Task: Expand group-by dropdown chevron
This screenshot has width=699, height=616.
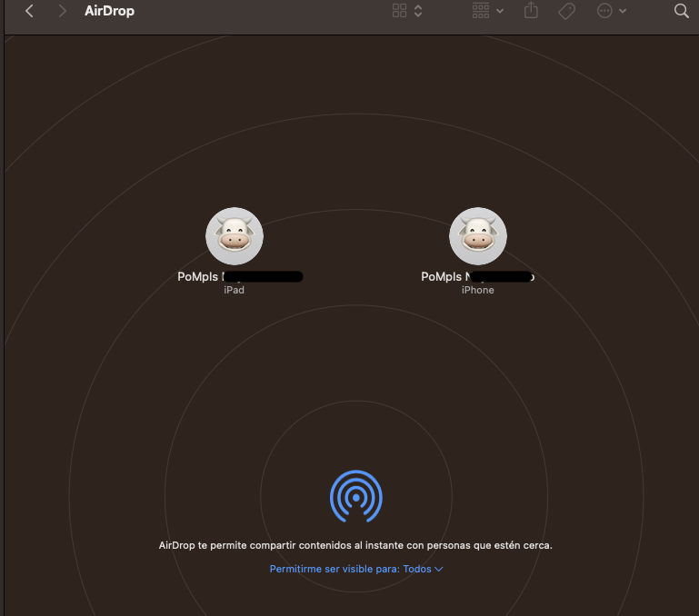Action: (x=500, y=11)
